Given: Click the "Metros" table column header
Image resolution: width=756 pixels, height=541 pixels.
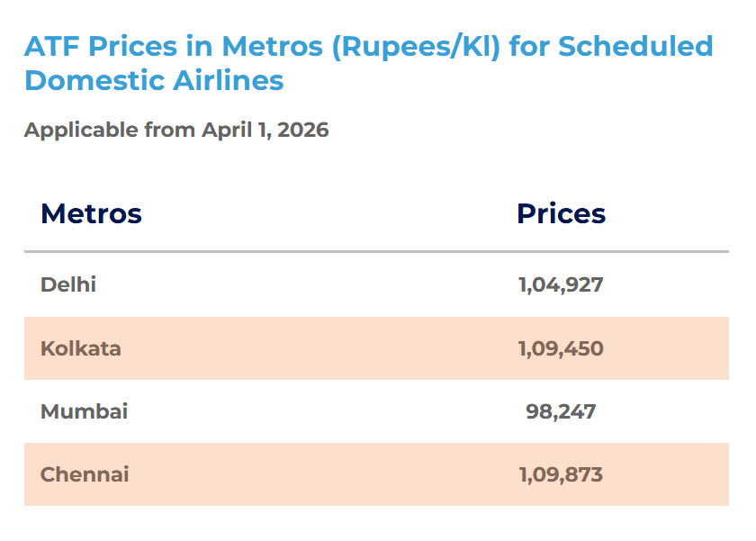Looking at the screenshot, I should click(91, 214).
